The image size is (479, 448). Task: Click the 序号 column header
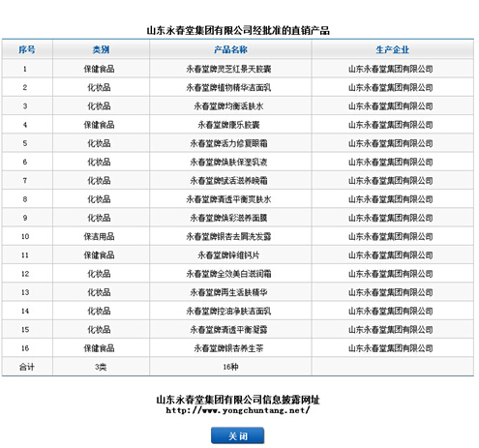[27, 49]
